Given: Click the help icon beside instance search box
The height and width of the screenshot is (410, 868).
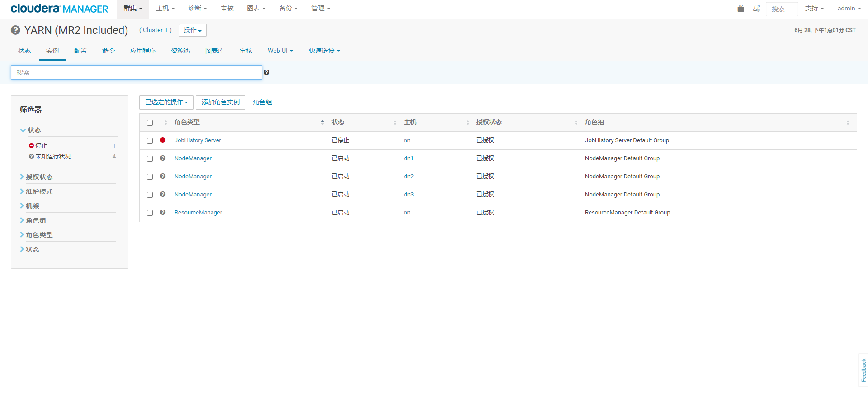Looking at the screenshot, I should pyautogui.click(x=267, y=72).
